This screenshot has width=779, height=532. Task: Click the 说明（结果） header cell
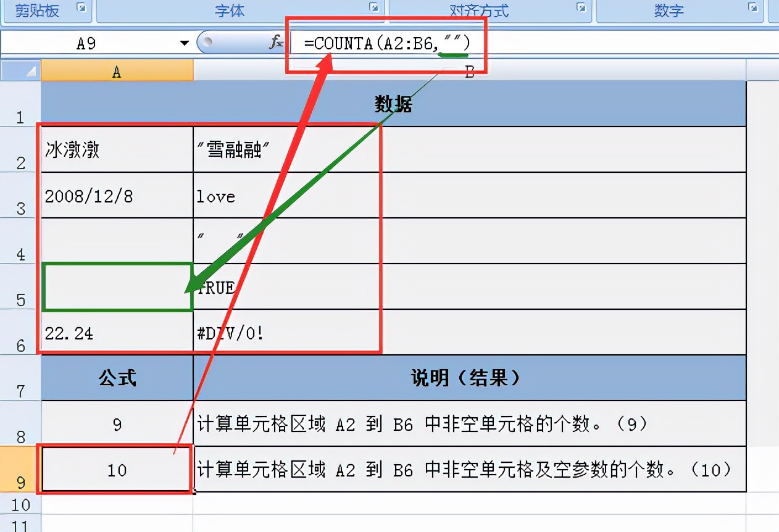coord(470,378)
